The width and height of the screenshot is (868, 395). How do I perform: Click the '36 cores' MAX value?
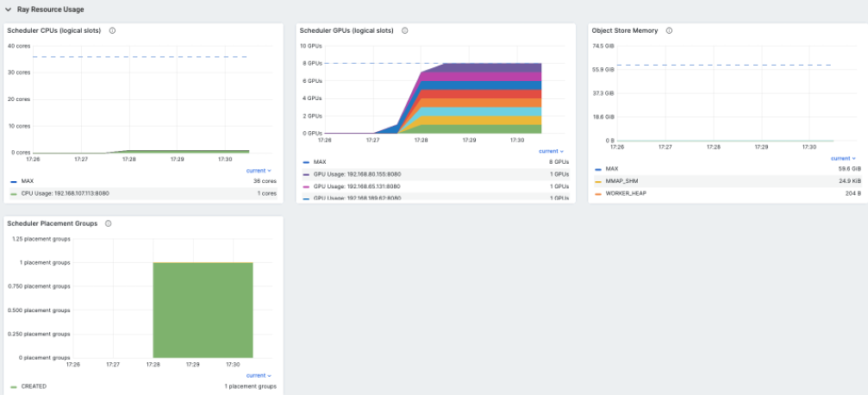(266, 181)
